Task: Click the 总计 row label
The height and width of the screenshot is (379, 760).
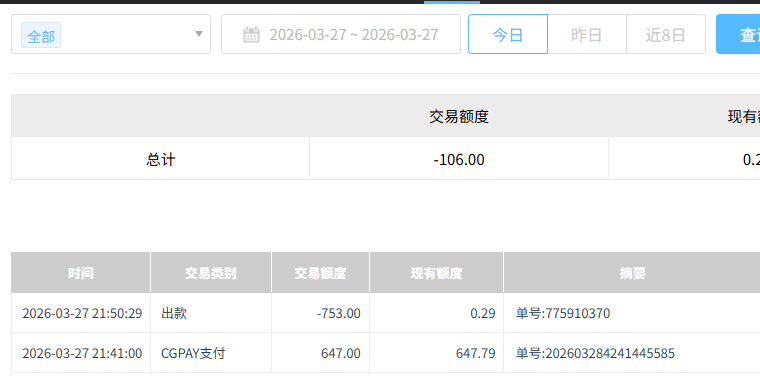Action: 160,159
